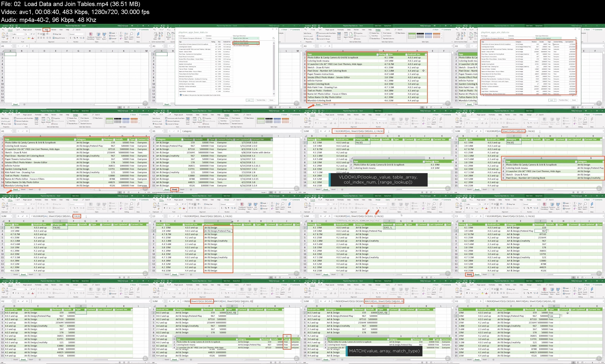Click the fx Insert Function icon in blank worksheet frame
605x364 pixels.
pyautogui.click(x=27, y=46)
